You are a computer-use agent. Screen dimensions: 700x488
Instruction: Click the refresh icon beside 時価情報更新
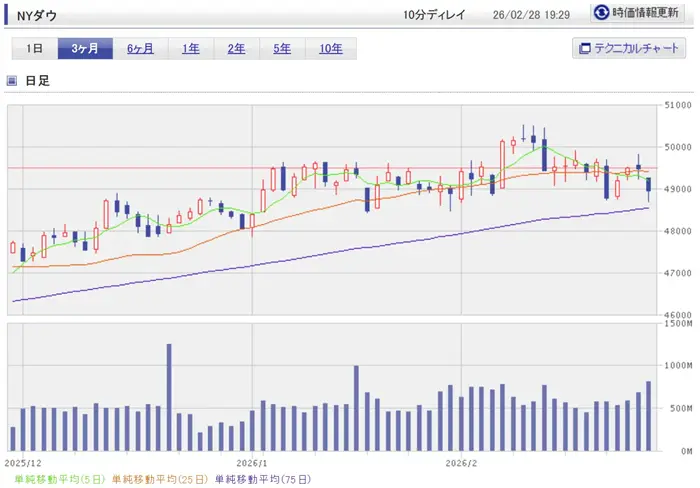(601, 13)
